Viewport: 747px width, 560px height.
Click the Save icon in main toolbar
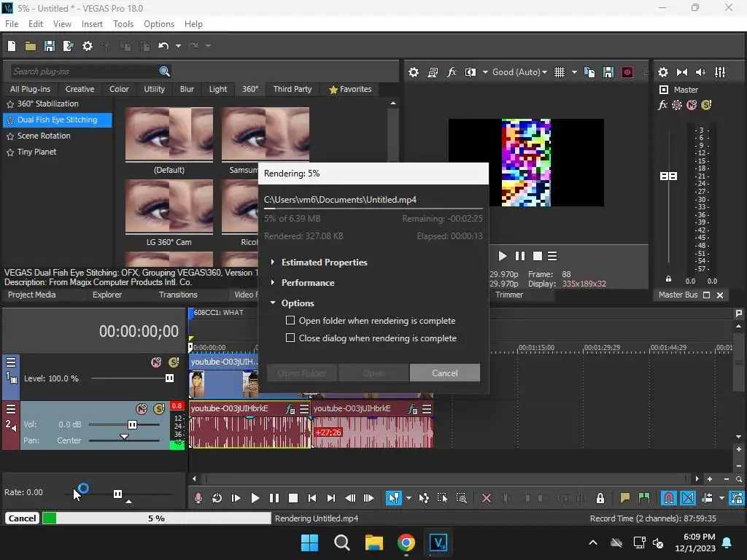tap(50, 46)
